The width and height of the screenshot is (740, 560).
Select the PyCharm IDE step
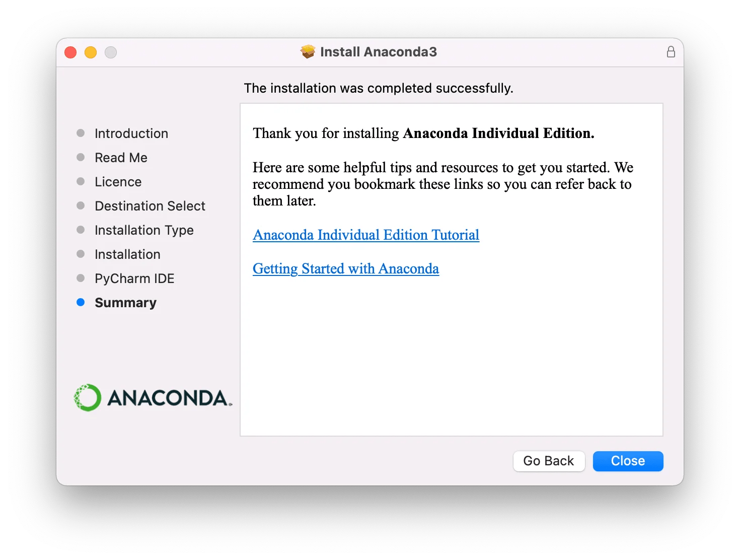click(134, 278)
